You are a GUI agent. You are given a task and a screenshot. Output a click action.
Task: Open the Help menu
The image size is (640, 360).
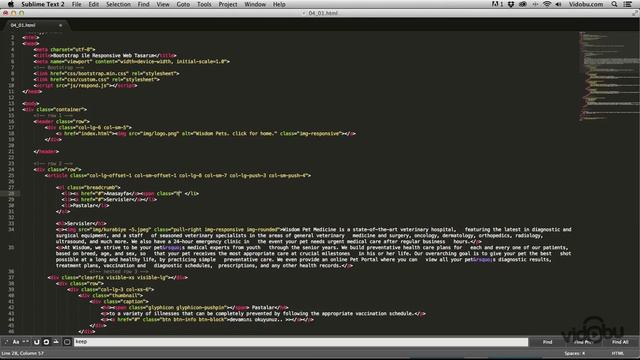tap(279, 4)
